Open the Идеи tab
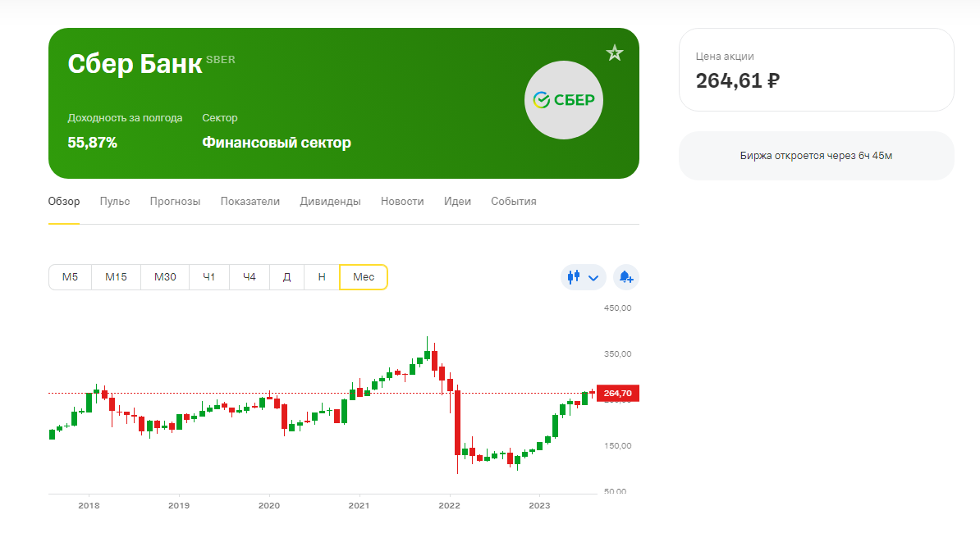 (457, 201)
